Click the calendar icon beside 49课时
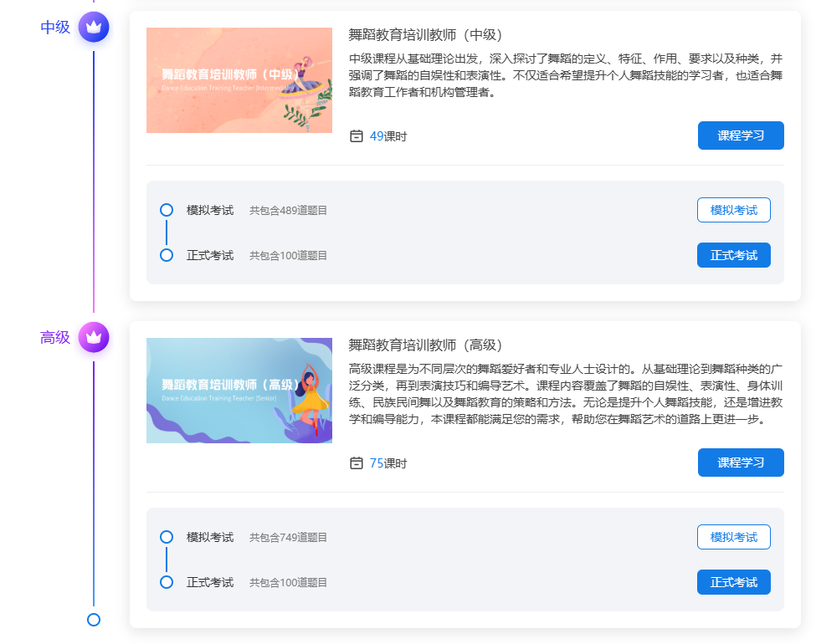This screenshot has height=644, width=816. (x=357, y=136)
